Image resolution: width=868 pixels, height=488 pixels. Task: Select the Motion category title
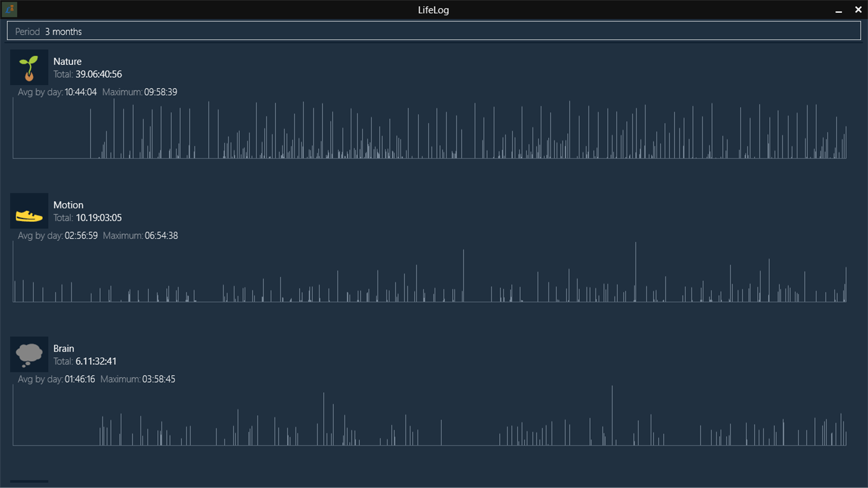68,205
